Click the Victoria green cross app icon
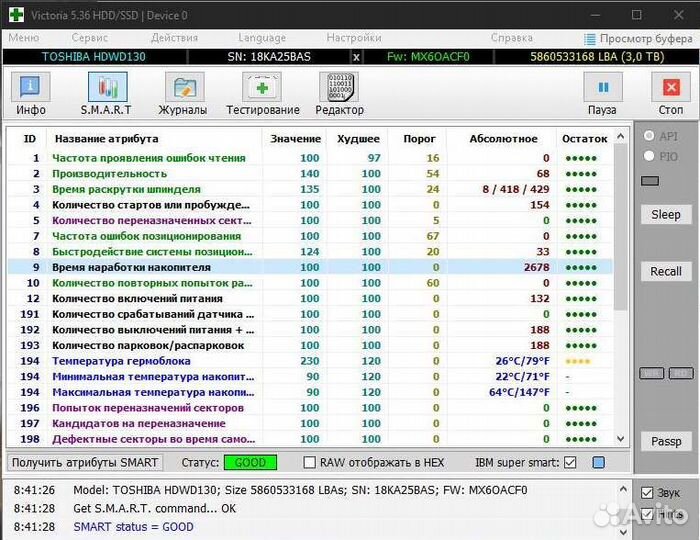Image resolution: width=700 pixels, height=540 pixels. 16,14
